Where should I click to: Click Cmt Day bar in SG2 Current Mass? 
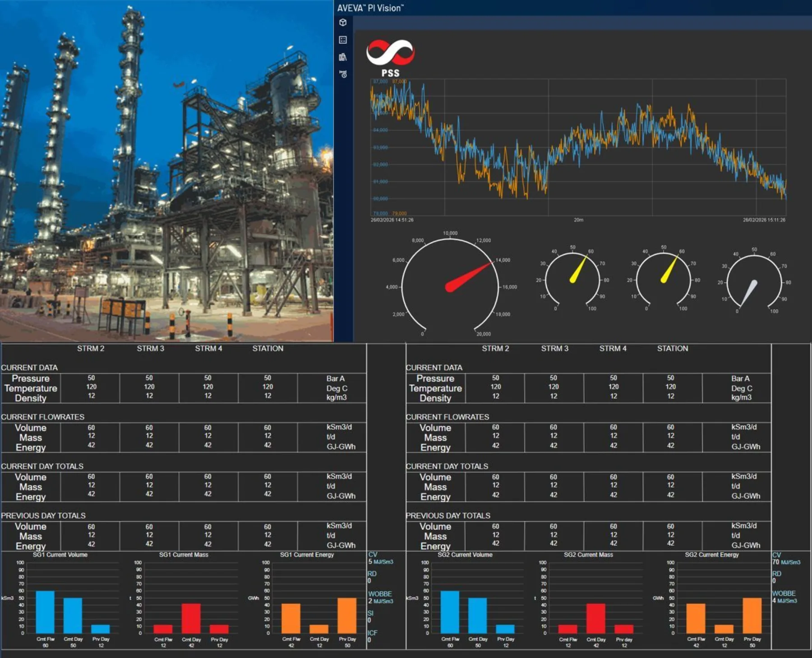click(596, 618)
